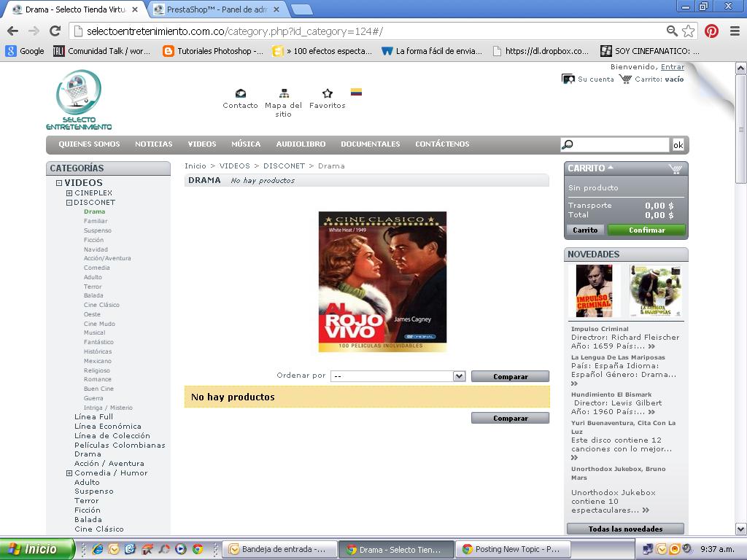Expand the CINEPLEX category
The height and width of the screenshot is (560, 747).
click(x=69, y=193)
